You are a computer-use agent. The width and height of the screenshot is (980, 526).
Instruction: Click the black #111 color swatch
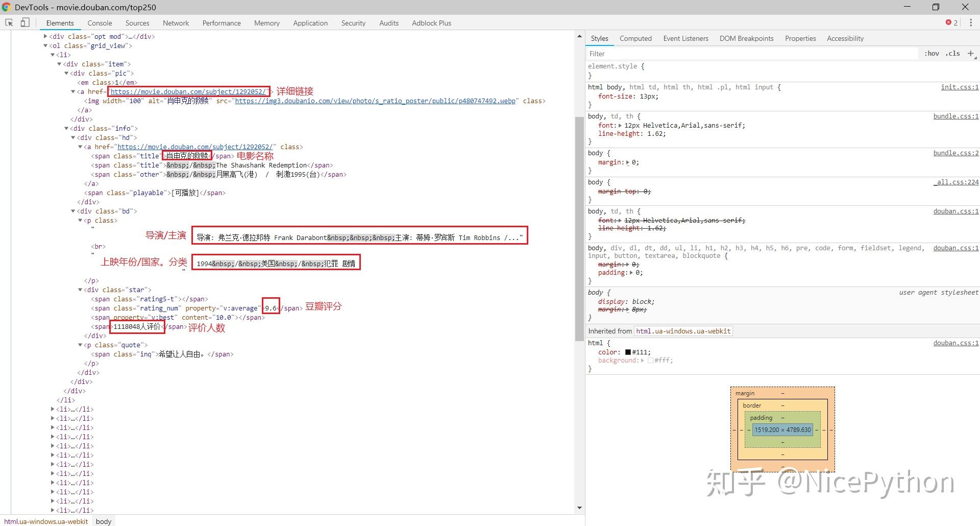coord(627,352)
